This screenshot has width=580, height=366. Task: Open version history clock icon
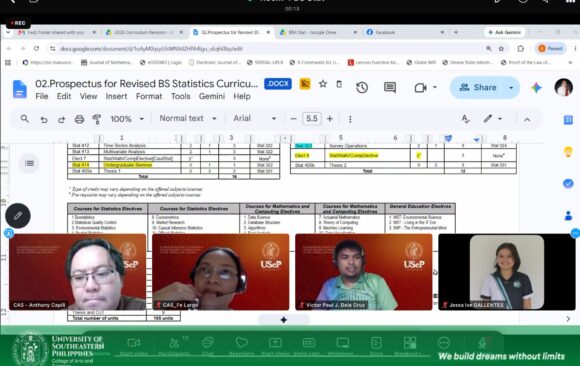(x=362, y=88)
